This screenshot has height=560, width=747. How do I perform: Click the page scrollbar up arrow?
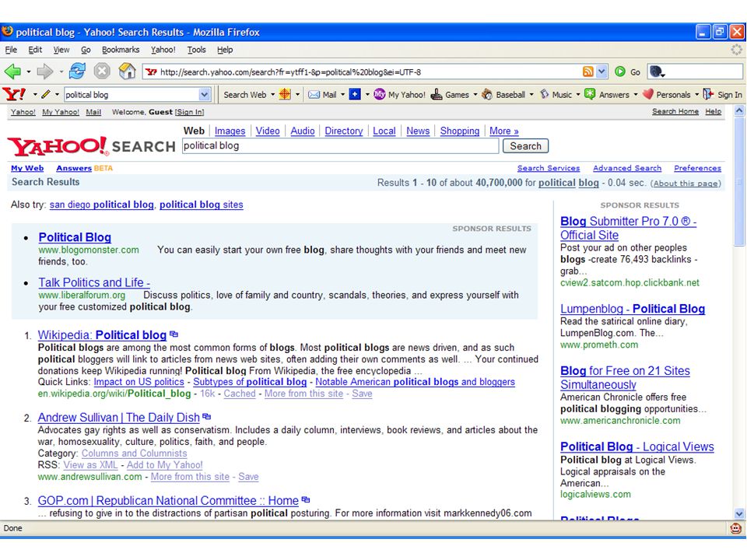pyautogui.click(x=739, y=110)
